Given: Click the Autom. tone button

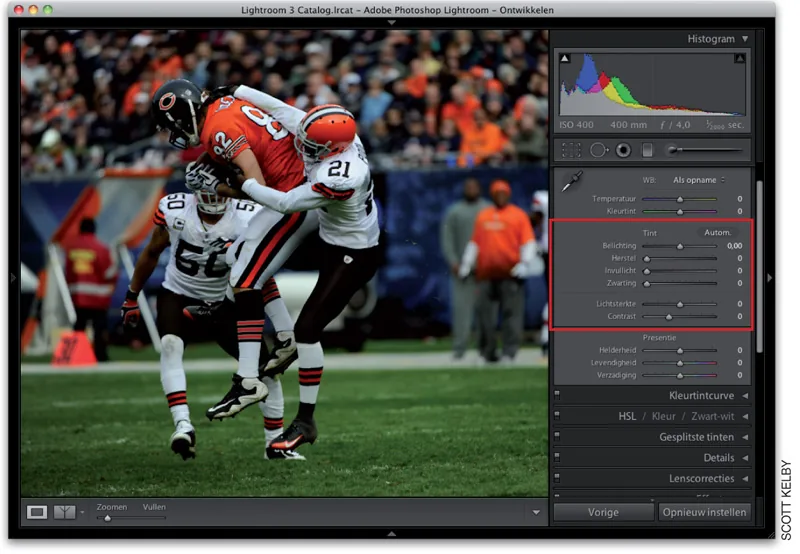Looking at the screenshot, I should (x=717, y=233).
